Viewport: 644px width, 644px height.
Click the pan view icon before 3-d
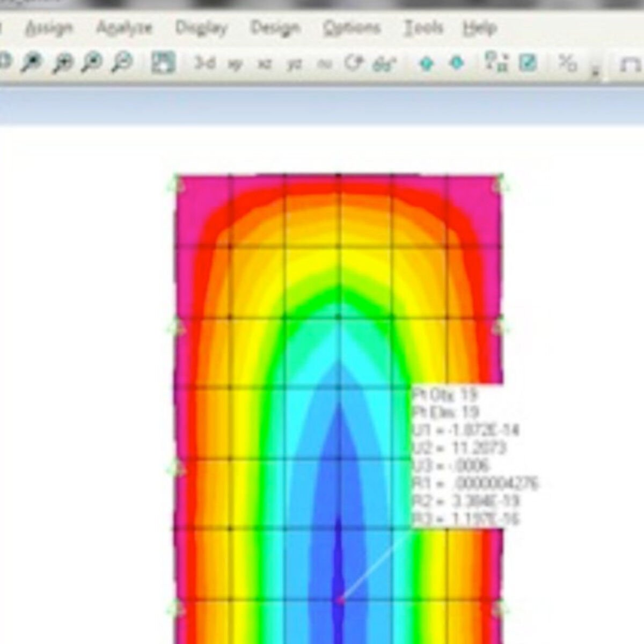click(163, 63)
